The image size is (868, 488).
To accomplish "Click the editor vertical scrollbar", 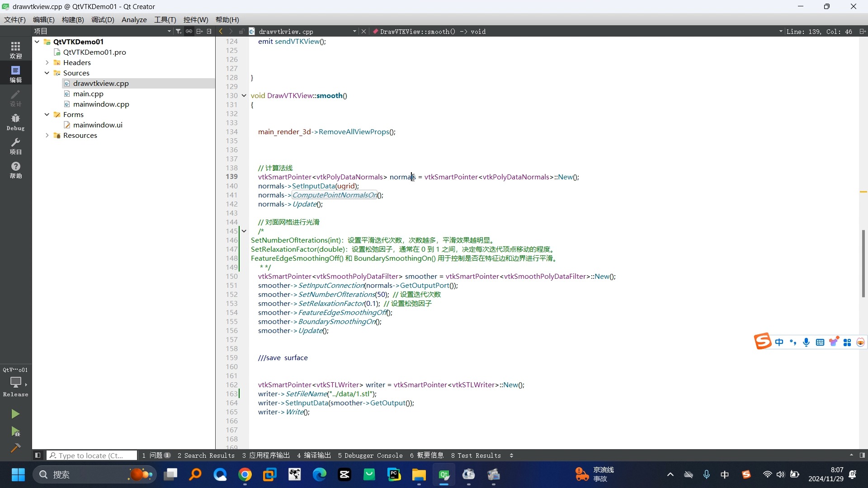I will pos(863,263).
